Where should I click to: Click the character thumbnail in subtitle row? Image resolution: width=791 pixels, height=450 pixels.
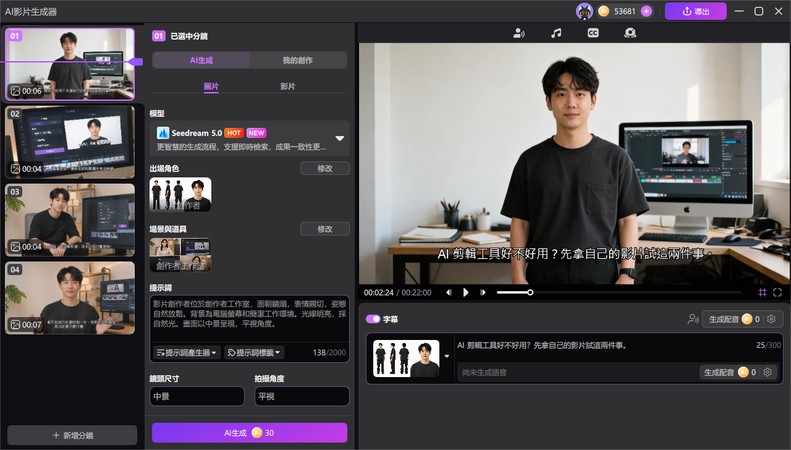(406, 358)
